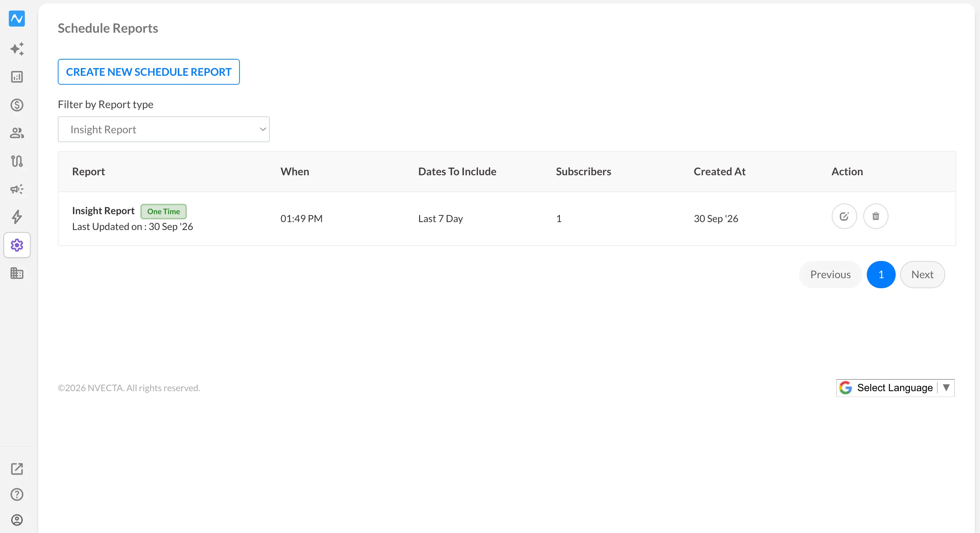
Task: Open the megaphone campaigns sidebar icon
Action: tap(17, 189)
